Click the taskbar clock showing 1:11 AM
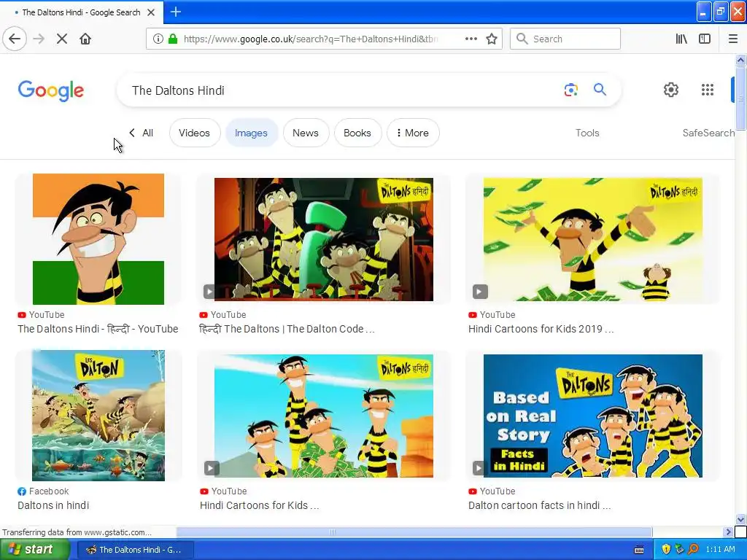The width and height of the screenshot is (747, 560). click(720, 550)
